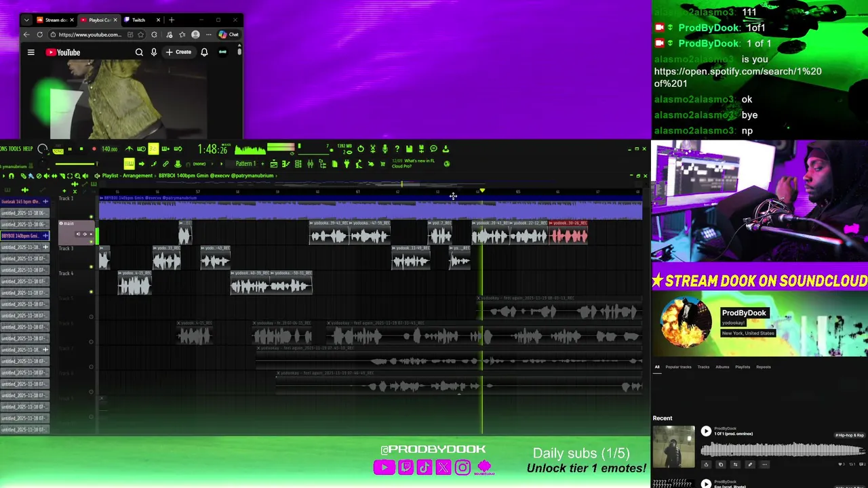
Task: Open the help question mark icon
Action: pos(397,149)
